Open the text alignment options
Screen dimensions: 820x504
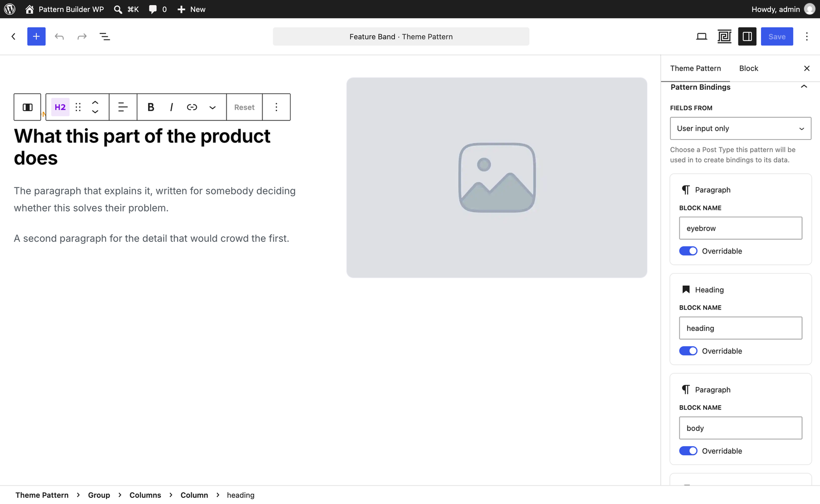(123, 107)
